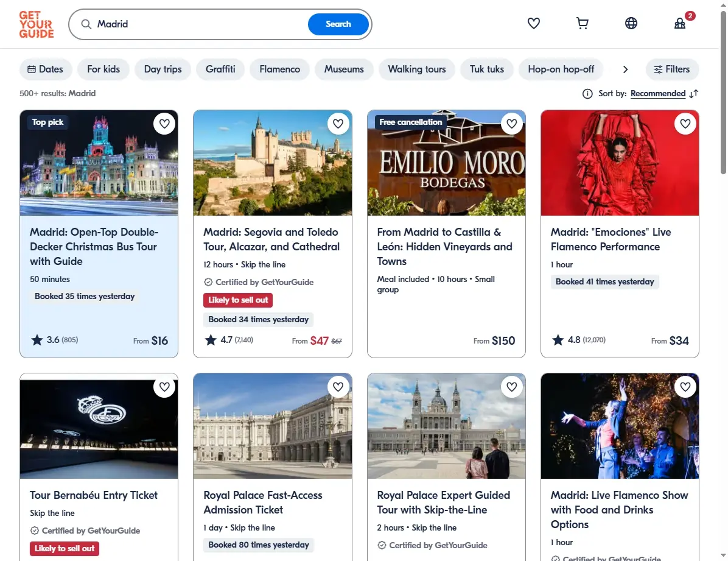Open the language globe icon
728x561 pixels.
point(631,23)
